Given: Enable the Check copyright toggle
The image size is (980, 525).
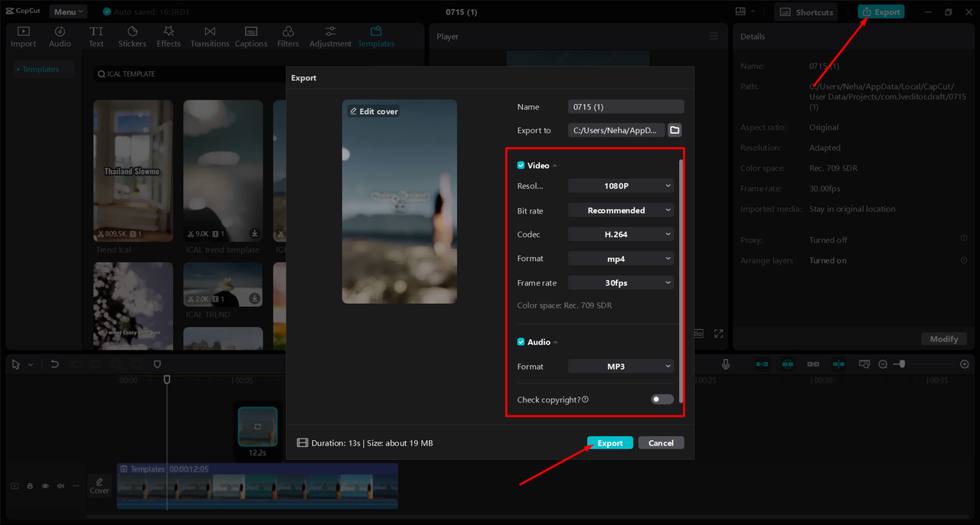Looking at the screenshot, I should pyautogui.click(x=662, y=399).
